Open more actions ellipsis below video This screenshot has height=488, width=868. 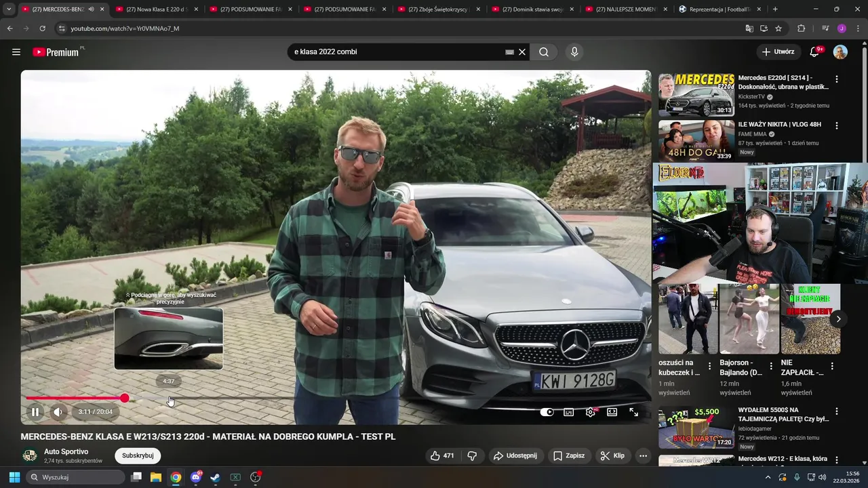[x=644, y=455]
